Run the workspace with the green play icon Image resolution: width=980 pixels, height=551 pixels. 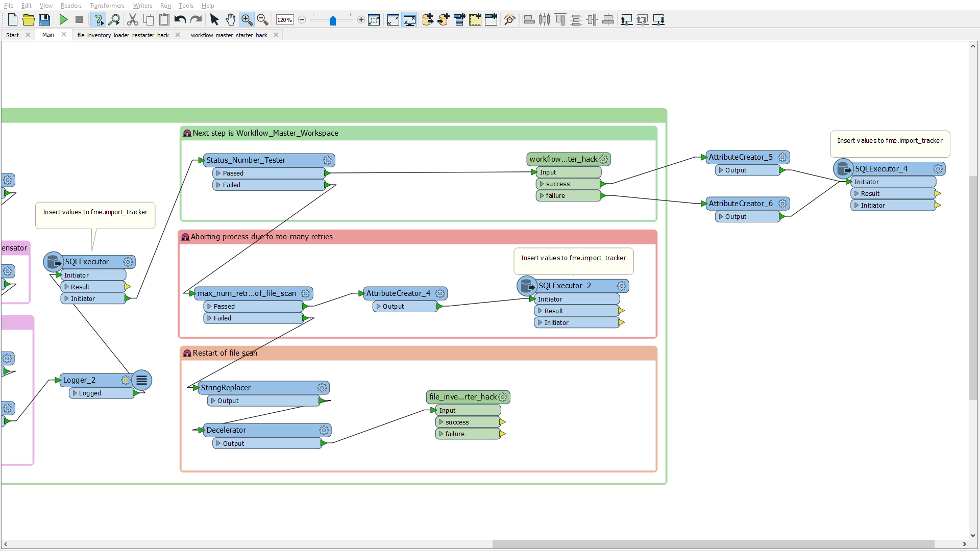tap(64, 20)
